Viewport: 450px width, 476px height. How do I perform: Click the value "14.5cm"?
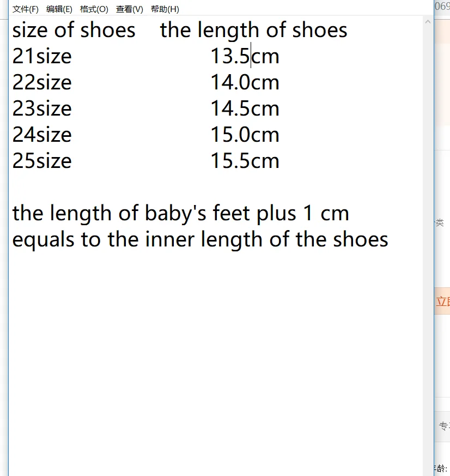pyautogui.click(x=245, y=109)
